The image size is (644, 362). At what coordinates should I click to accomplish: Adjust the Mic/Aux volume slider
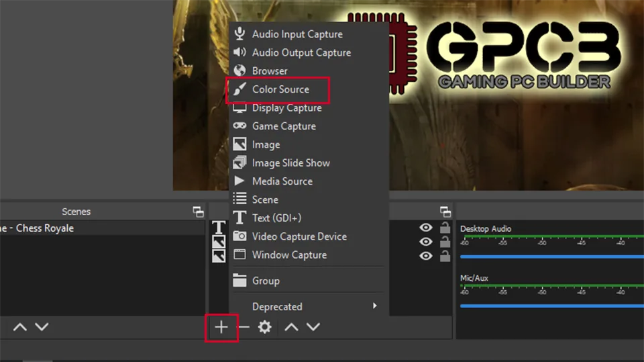tap(552, 306)
